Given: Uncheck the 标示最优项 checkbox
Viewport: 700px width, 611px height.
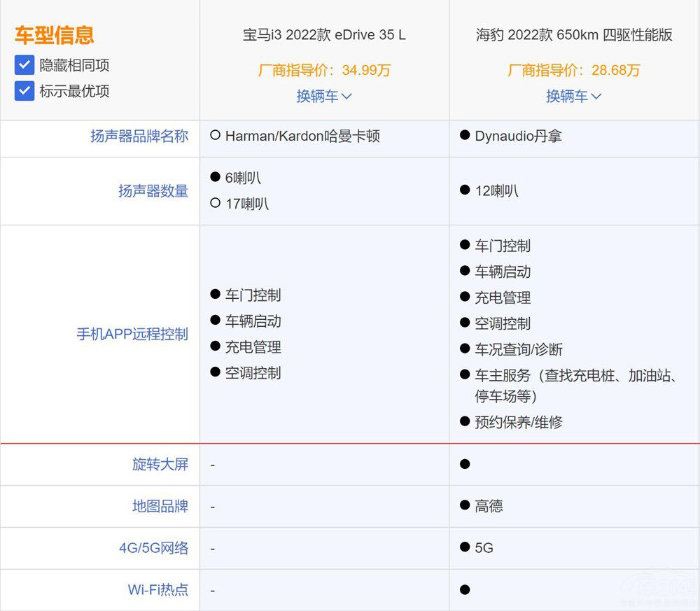Looking at the screenshot, I should point(24,91).
